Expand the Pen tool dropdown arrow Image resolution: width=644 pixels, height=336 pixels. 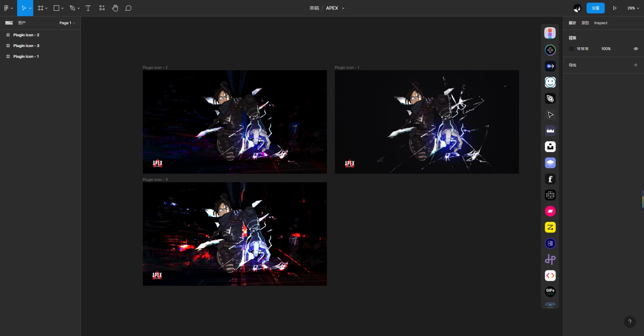78,8
